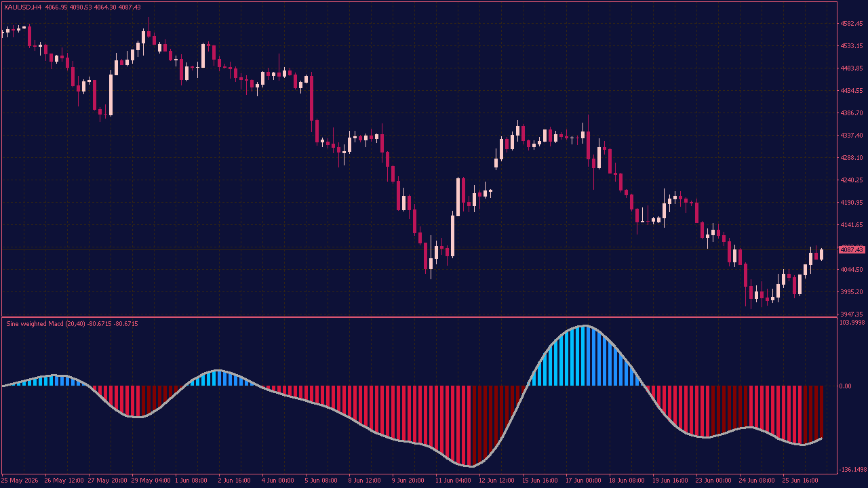This screenshot has width=868, height=488.
Task: Click the 4240.25 price axis label
Action: [851, 180]
